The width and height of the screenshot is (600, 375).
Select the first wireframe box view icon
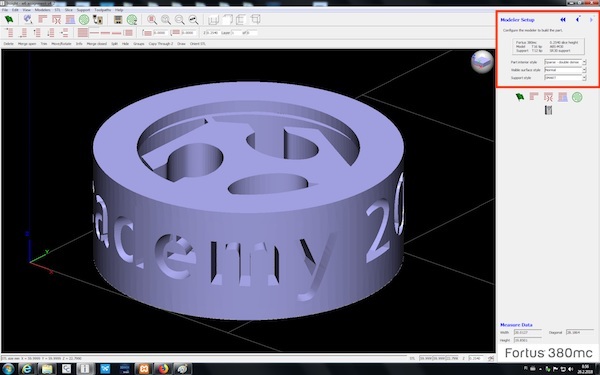[x=213, y=19]
